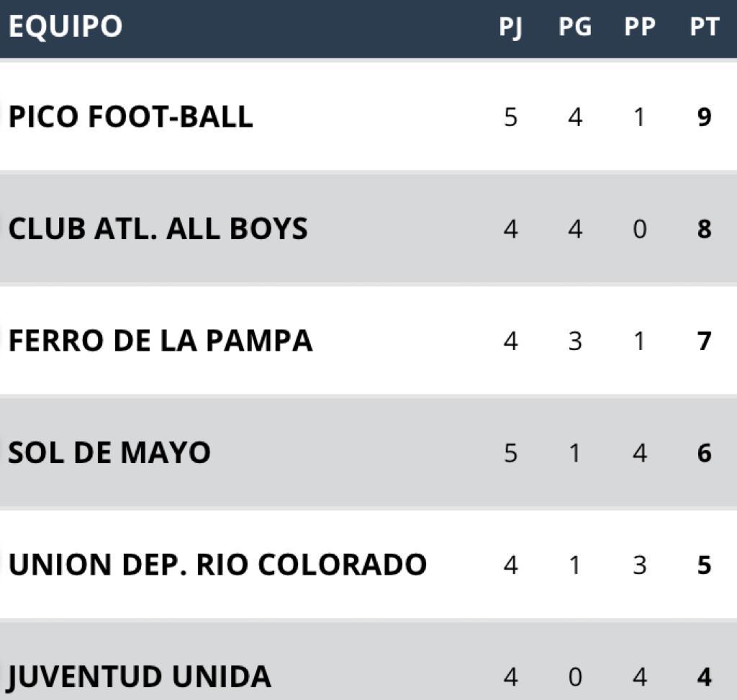737x700 pixels.
Task: Click SOL DE MAYO's games played 5
Action: click(510, 452)
